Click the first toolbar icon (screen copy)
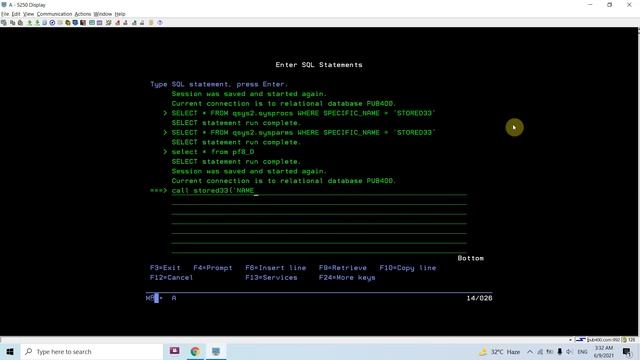 click(x=4, y=23)
